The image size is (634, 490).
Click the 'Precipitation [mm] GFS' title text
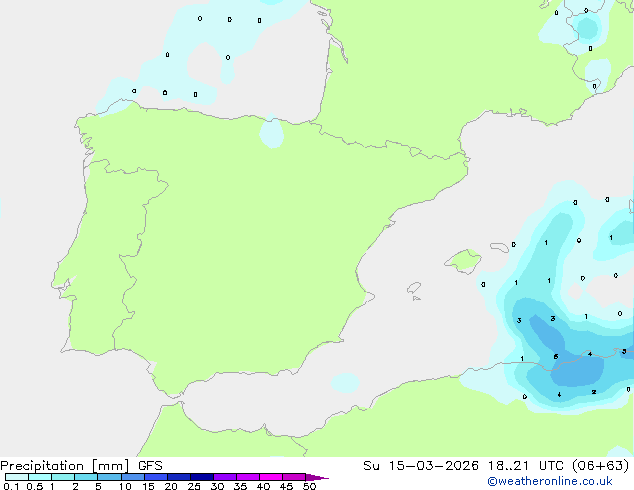click(x=81, y=466)
